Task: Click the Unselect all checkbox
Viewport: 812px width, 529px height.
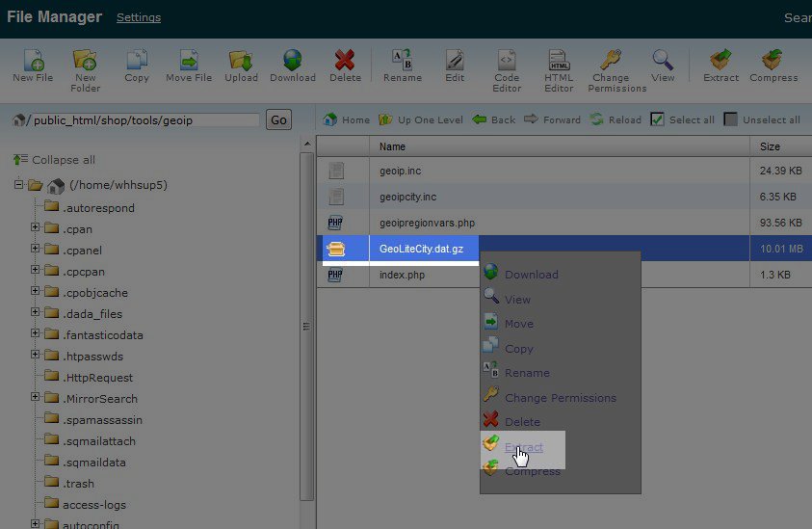Action: [731, 119]
